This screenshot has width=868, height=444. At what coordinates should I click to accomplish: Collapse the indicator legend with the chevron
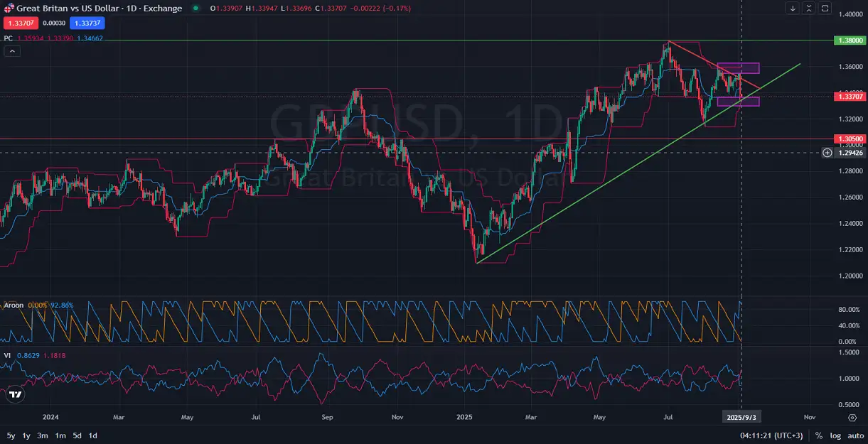(11, 50)
